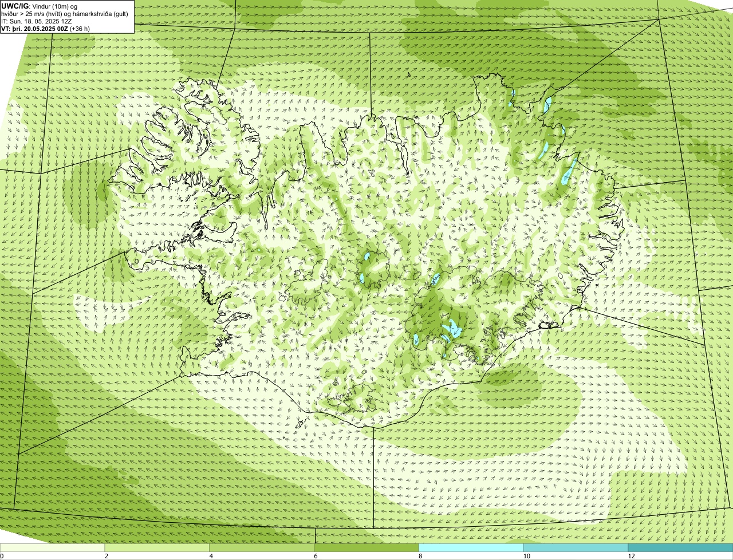733x560 pixels.
Task: Click the scale label "0"
Action: click(x=2, y=556)
